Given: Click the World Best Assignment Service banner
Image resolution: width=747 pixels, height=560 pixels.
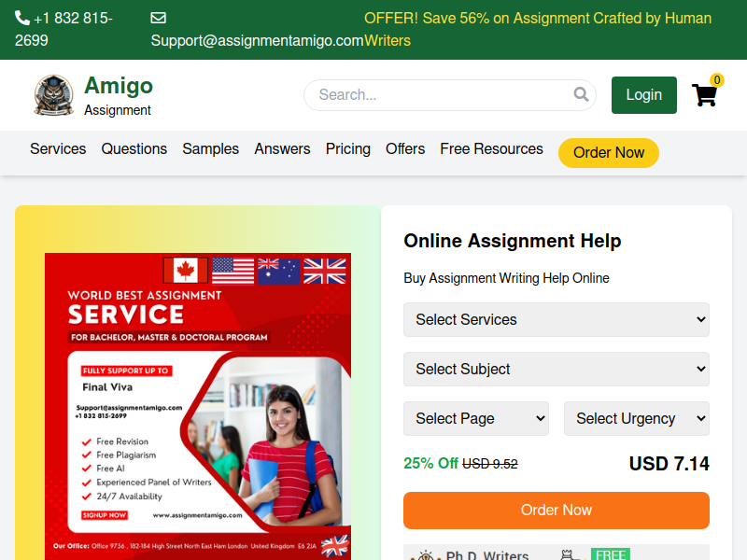Looking at the screenshot, I should (x=198, y=406).
